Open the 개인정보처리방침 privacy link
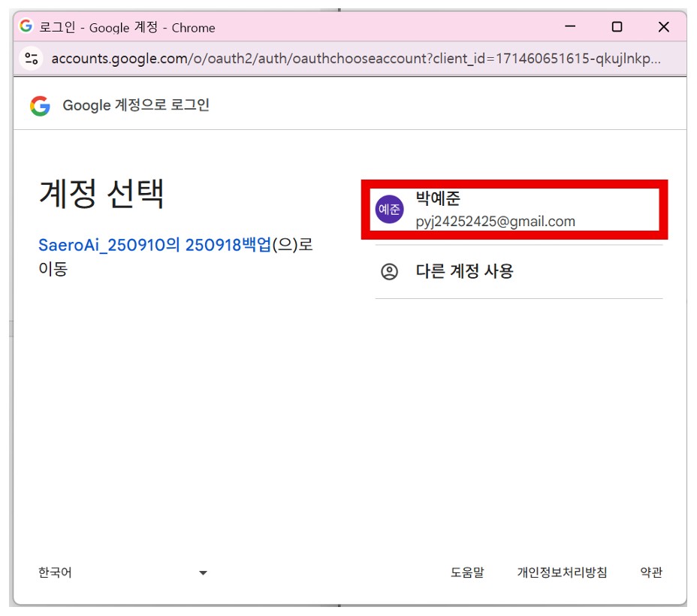 (x=562, y=572)
